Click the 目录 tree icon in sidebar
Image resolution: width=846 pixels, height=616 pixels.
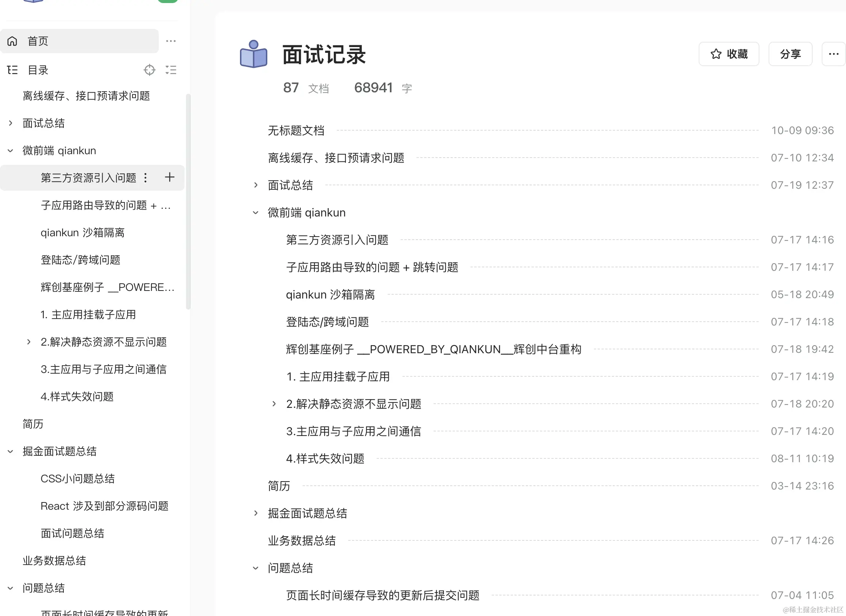13,70
